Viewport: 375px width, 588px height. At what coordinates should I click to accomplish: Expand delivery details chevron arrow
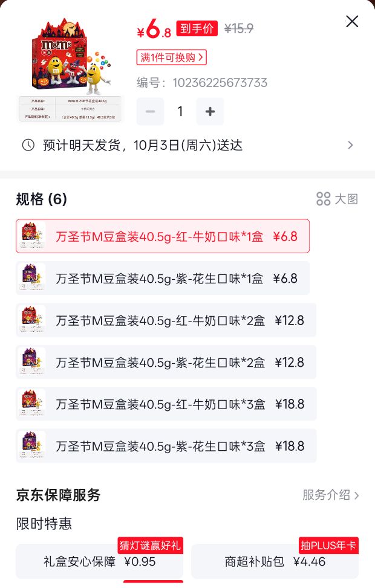pyautogui.click(x=350, y=145)
